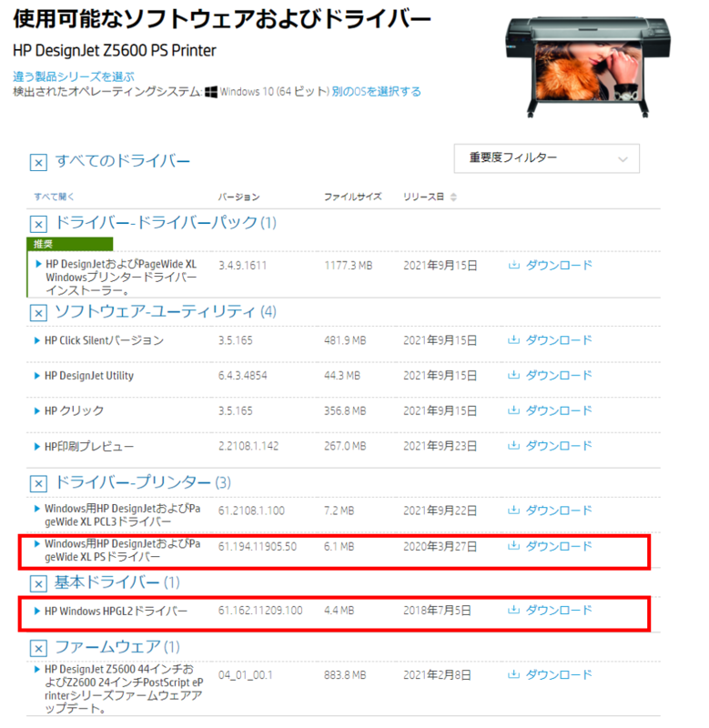The height and width of the screenshot is (728, 709).
Task: Click download icon for firmware 04_01_00.1
Action: pos(513,674)
